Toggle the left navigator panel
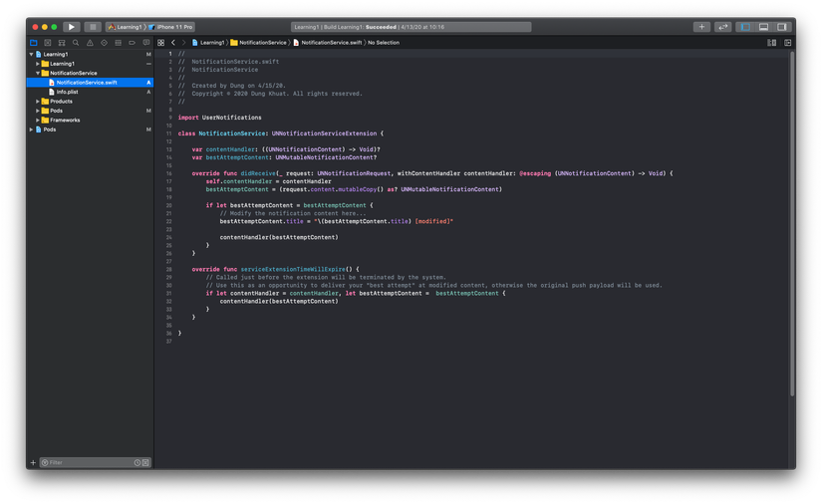822x504 pixels. (x=745, y=27)
